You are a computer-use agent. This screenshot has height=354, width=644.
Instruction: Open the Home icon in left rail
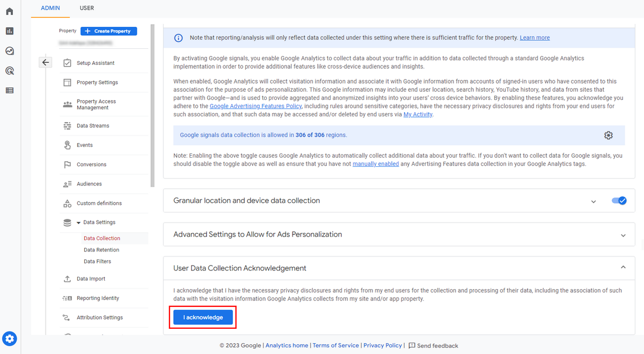(10, 11)
